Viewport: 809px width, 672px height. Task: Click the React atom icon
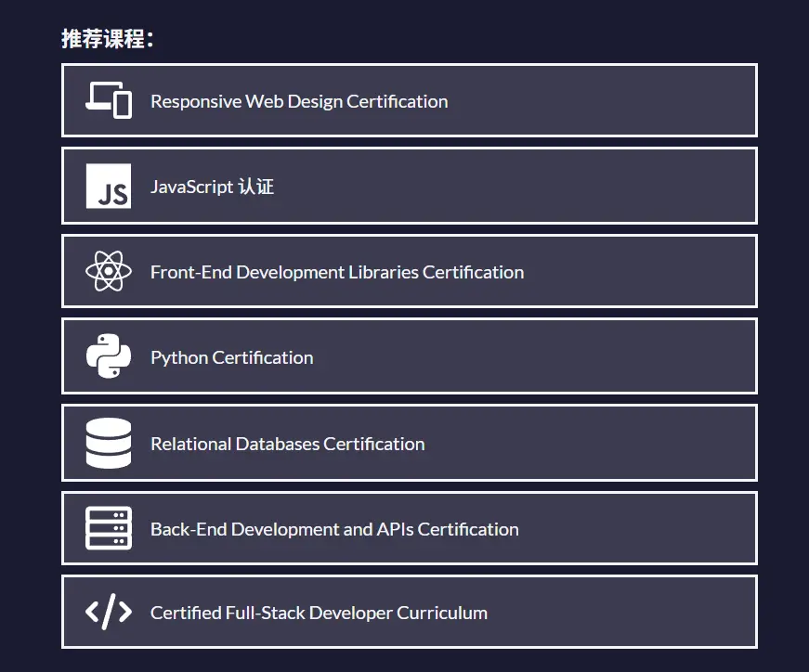pos(109,271)
